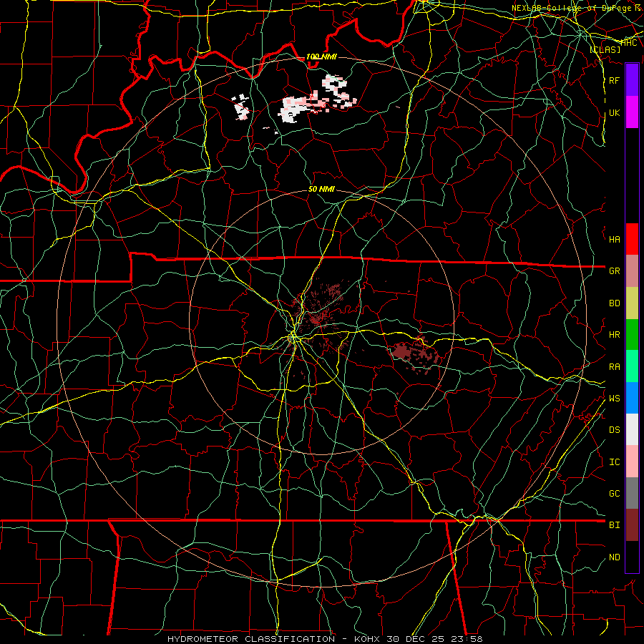The image size is (644, 644).
Task: Click the 'GR' legend label
Action: pos(614,270)
